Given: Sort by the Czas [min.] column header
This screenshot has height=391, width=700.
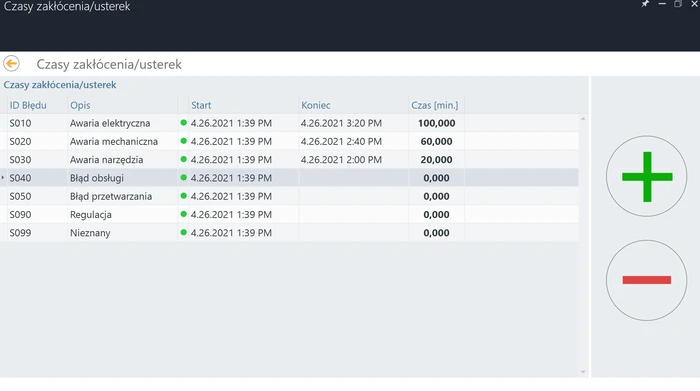Looking at the screenshot, I should (x=435, y=105).
